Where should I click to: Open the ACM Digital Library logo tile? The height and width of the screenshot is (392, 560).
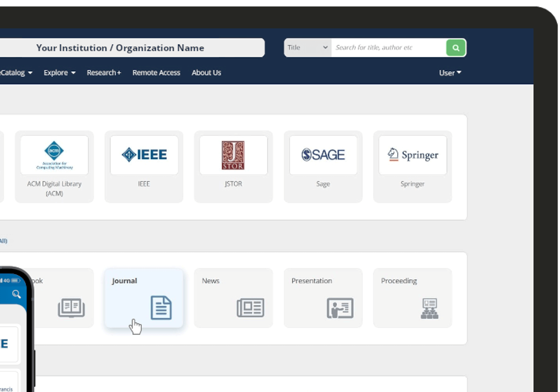[x=54, y=155]
